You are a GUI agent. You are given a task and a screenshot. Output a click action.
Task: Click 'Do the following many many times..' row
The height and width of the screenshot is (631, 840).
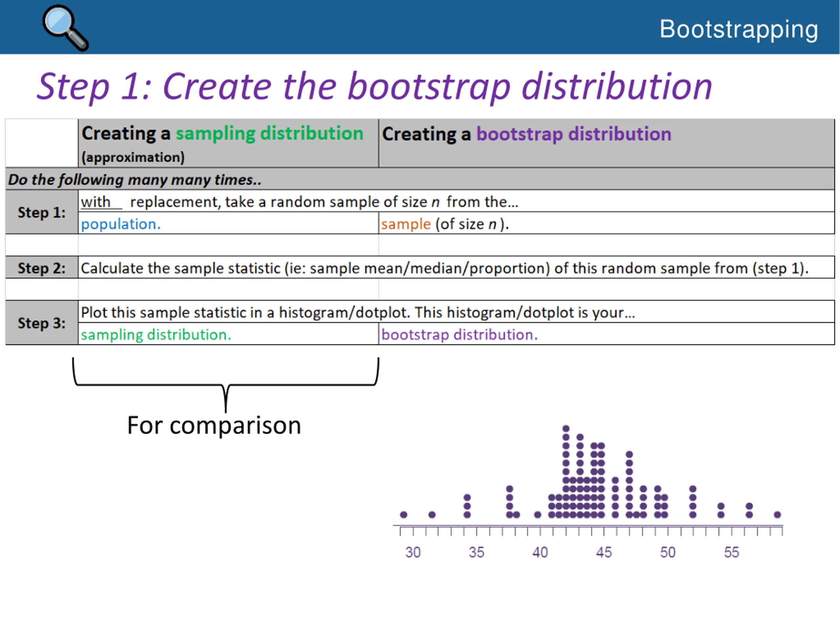tap(420, 179)
